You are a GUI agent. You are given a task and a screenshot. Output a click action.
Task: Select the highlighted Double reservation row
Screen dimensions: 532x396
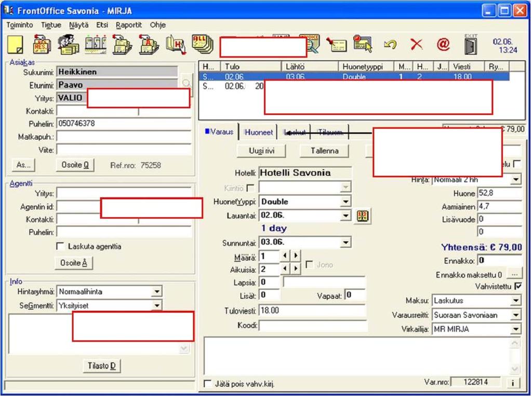pos(354,77)
